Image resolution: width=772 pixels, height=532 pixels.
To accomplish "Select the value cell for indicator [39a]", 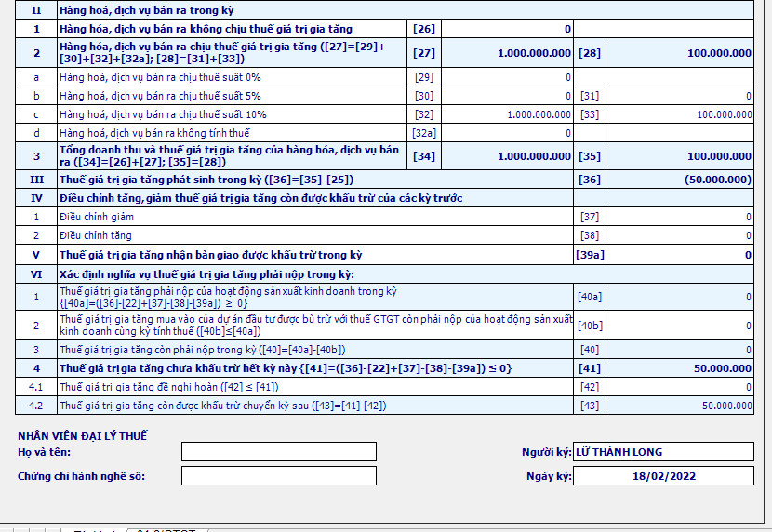I will point(679,255).
